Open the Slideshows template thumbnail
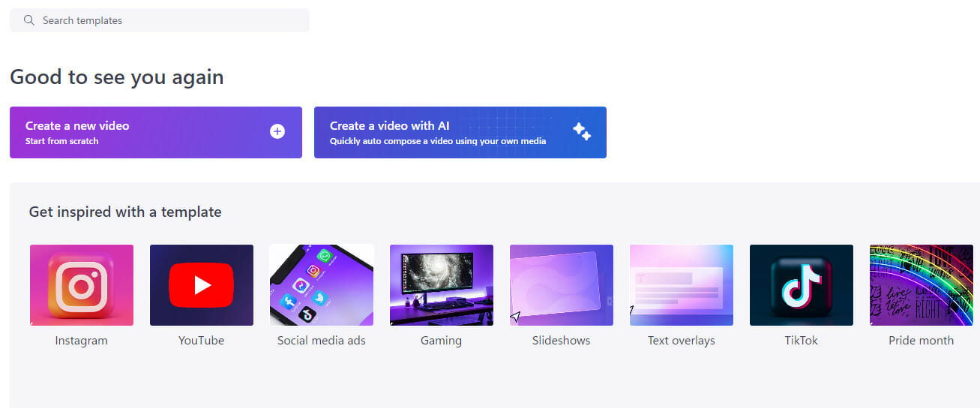Screen dimensions: 980x418 (x=562, y=285)
